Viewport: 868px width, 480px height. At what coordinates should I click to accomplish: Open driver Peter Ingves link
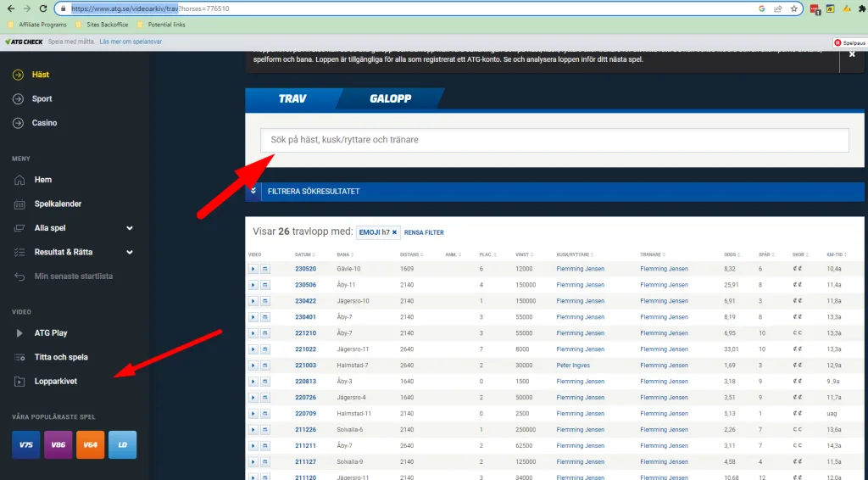coord(573,366)
